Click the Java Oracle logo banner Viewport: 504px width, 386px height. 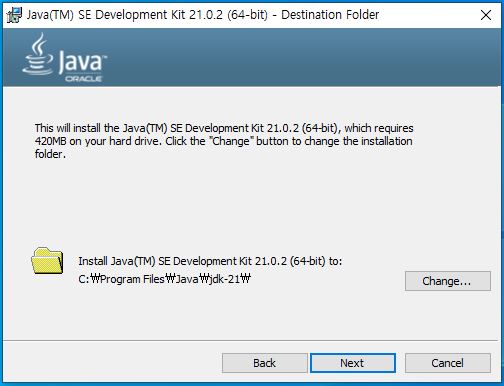(x=64, y=58)
